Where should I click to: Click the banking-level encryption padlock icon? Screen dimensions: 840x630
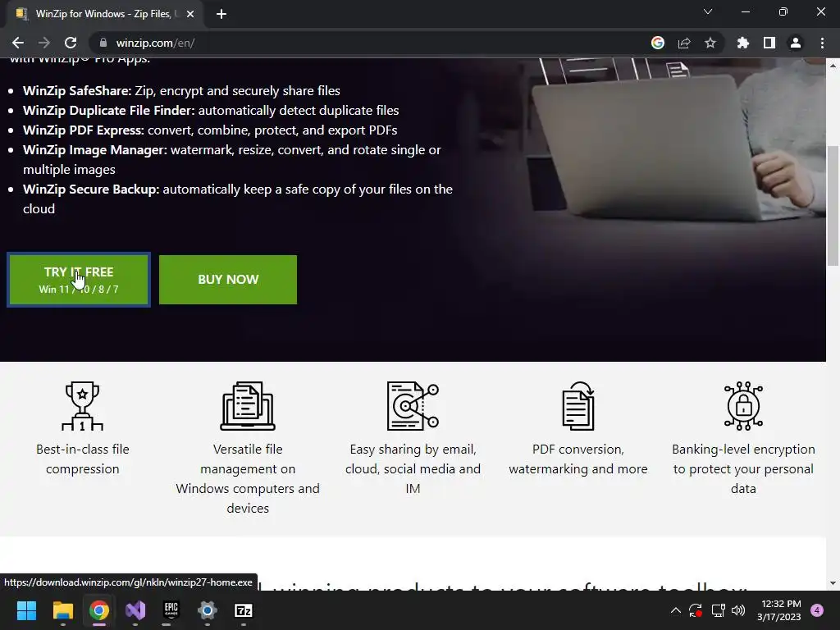743,406
